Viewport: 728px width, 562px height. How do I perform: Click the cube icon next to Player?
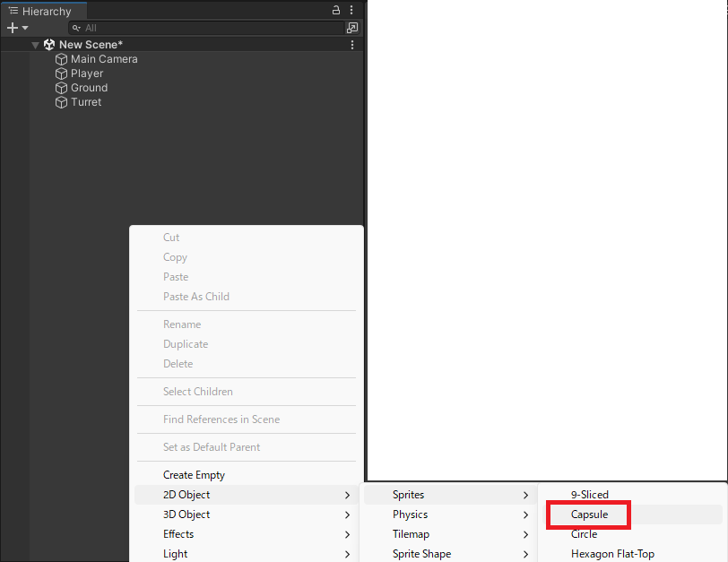(61, 73)
